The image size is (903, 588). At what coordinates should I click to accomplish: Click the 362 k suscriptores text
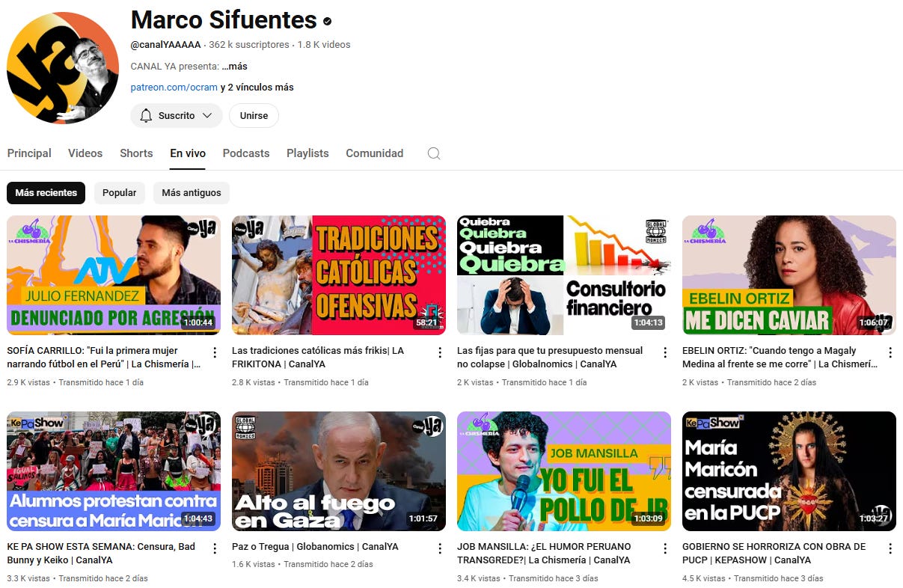coord(249,45)
